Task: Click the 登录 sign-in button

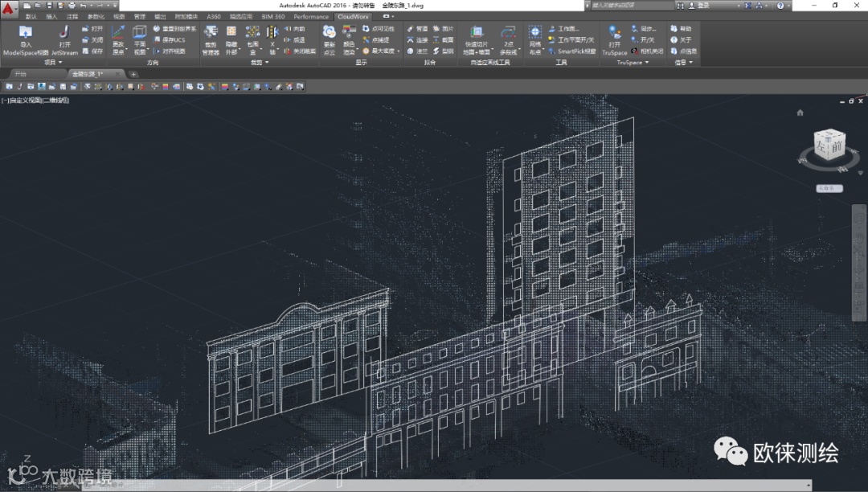Action: tap(703, 5)
